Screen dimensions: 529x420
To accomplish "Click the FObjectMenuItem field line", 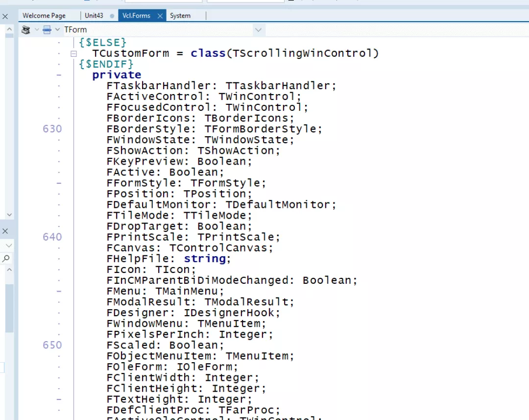I will pyautogui.click(x=200, y=356).
